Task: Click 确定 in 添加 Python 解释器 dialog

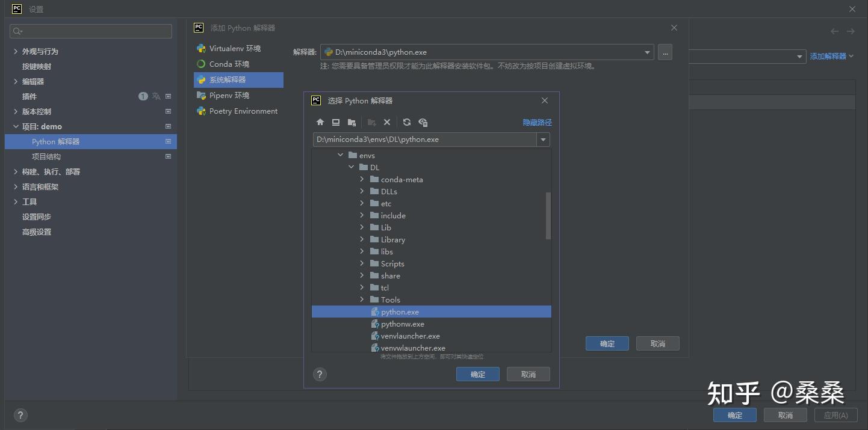Action: tap(607, 343)
